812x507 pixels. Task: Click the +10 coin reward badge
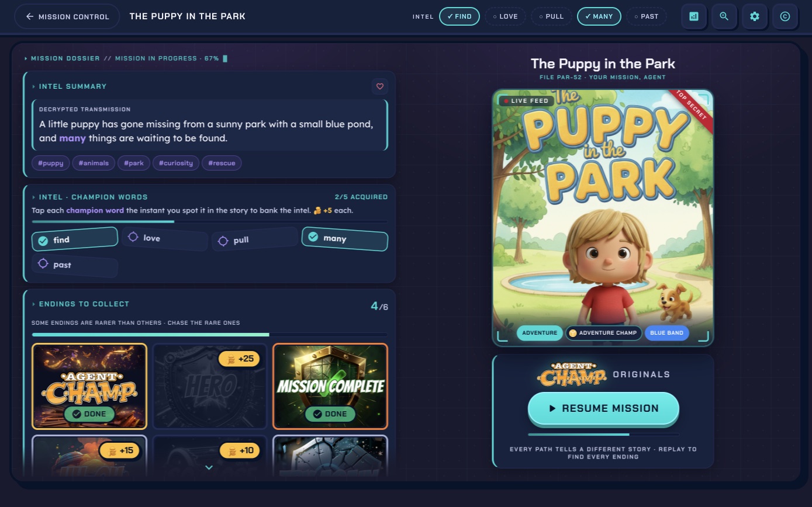[239, 450]
